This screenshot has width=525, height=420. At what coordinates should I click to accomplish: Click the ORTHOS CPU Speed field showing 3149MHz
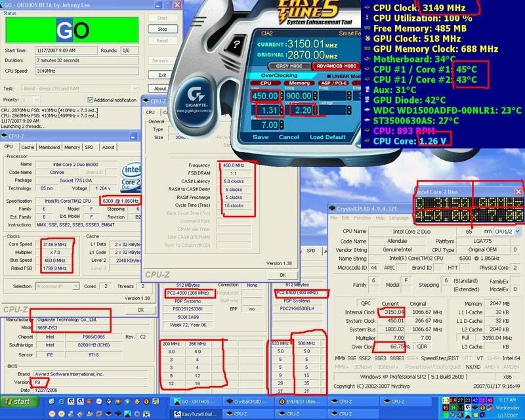click(x=87, y=71)
